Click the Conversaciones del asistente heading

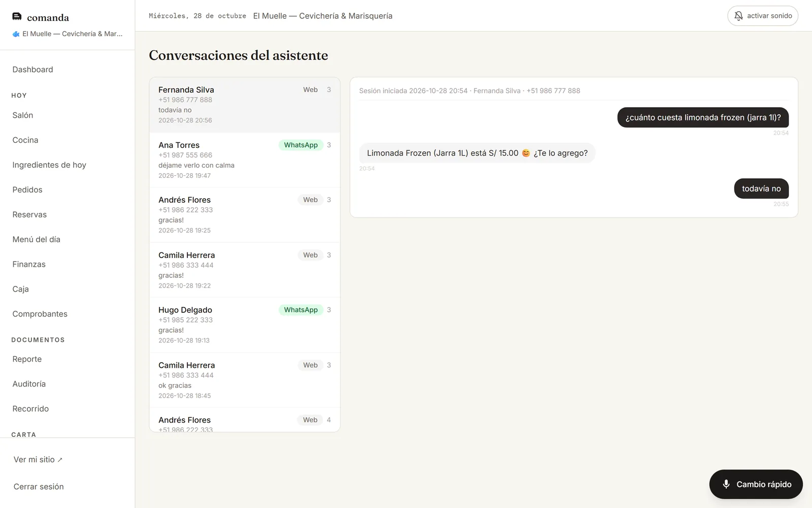pyautogui.click(x=239, y=55)
